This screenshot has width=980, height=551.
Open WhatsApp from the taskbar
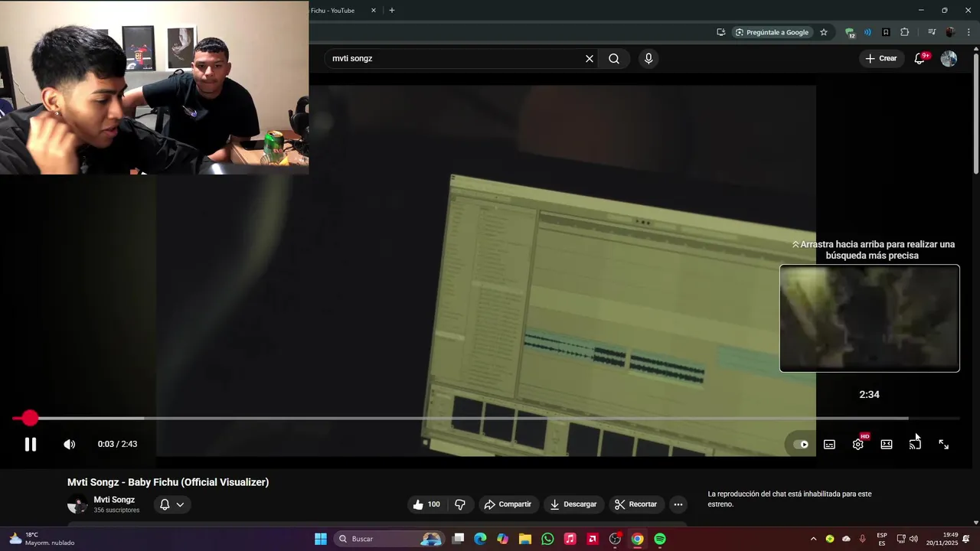[547, 539]
